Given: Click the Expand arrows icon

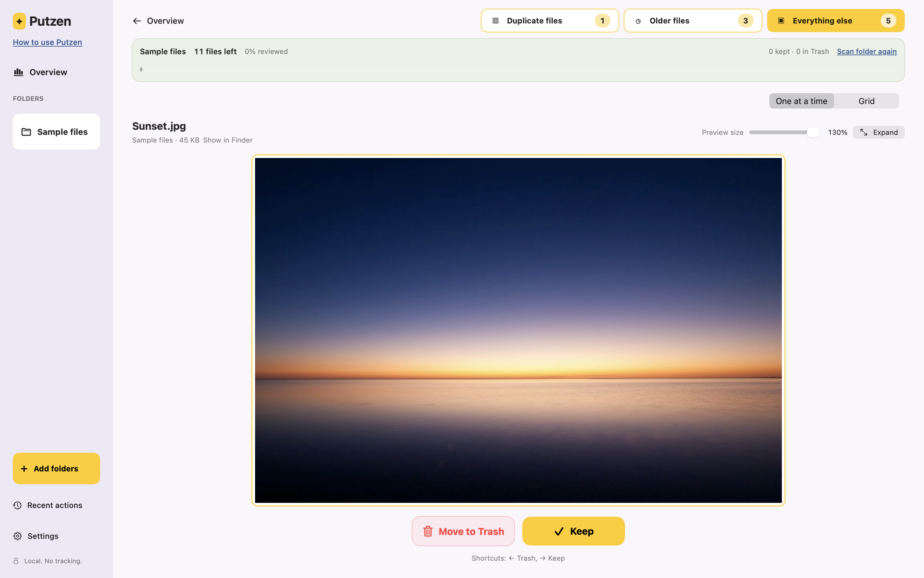Looking at the screenshot, I should tap(864, 132).
